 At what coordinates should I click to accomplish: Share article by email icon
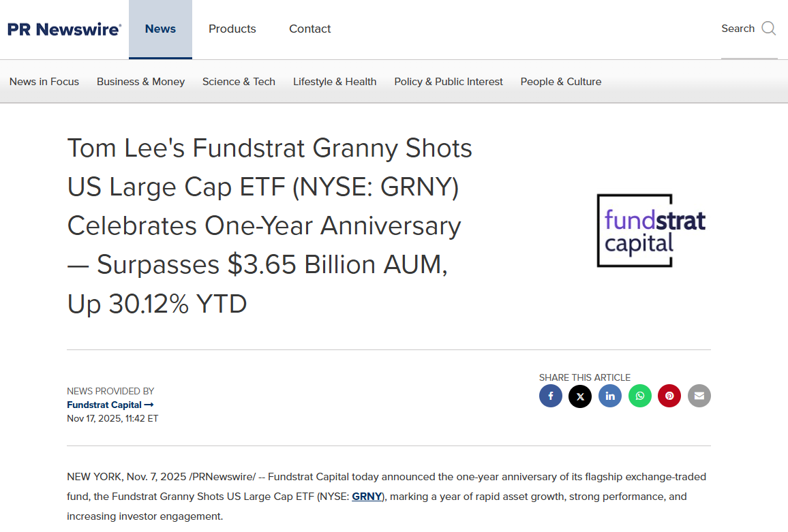699,396
